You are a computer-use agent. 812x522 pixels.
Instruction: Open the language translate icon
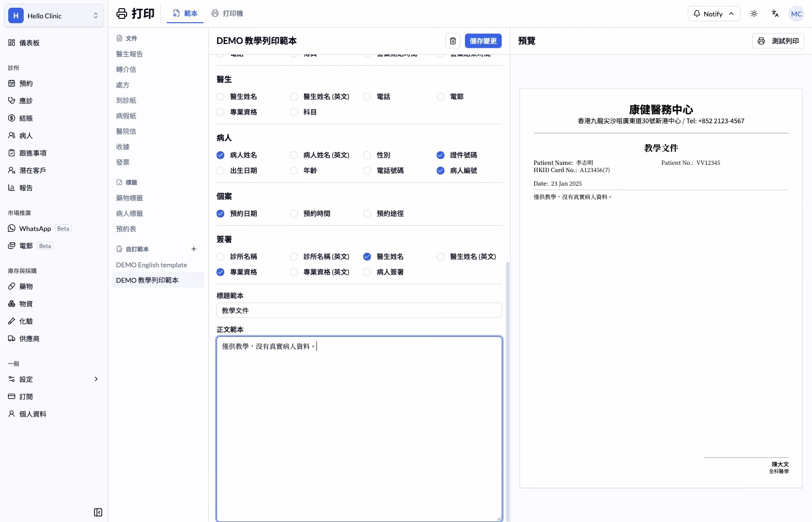click(775, 14)
